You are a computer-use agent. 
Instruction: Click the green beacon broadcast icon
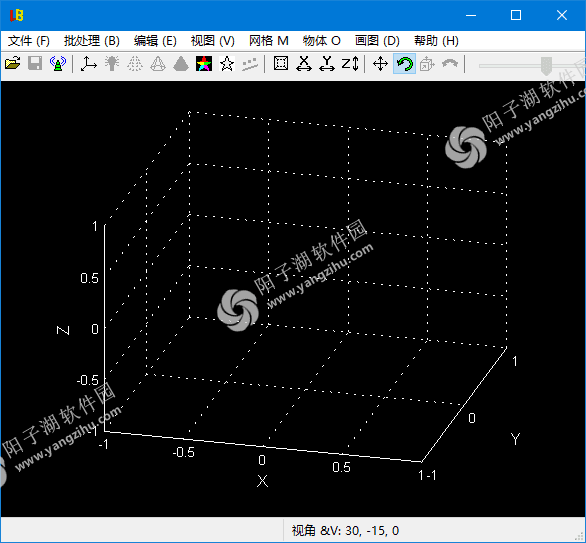(58, 64)
